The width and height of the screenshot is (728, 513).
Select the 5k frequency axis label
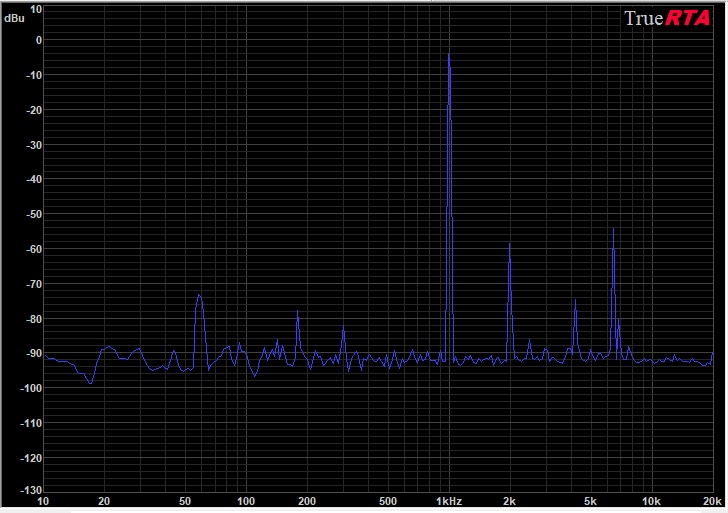pos(591,501)
